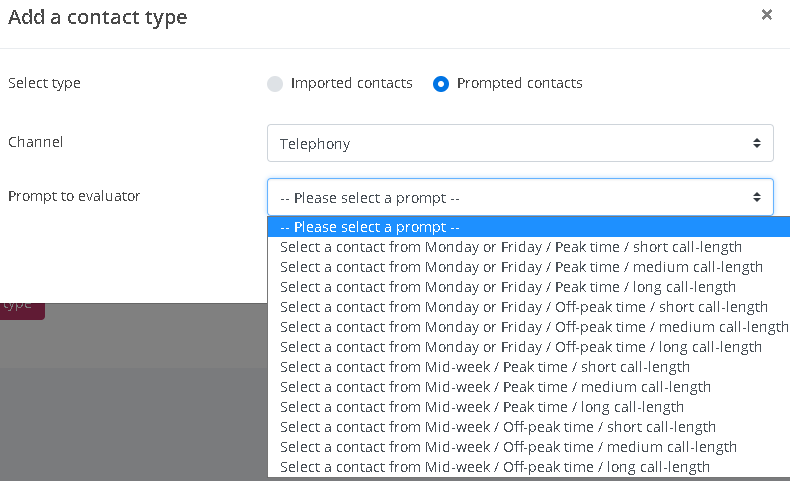Image resolution: width=790 pixels, height=481 pixels.
Task: Click the Channel dropdown up-down arrow icon
Action: click(x=757, y=143)
